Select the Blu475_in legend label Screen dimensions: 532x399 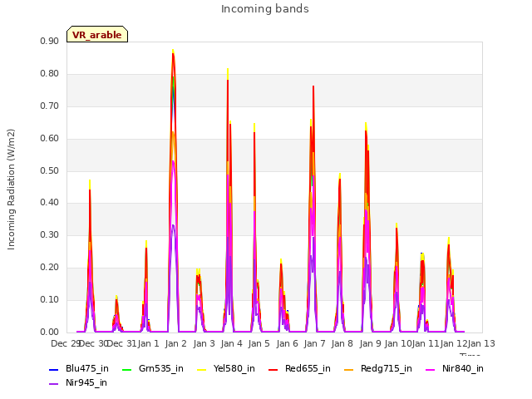[87, 369]
